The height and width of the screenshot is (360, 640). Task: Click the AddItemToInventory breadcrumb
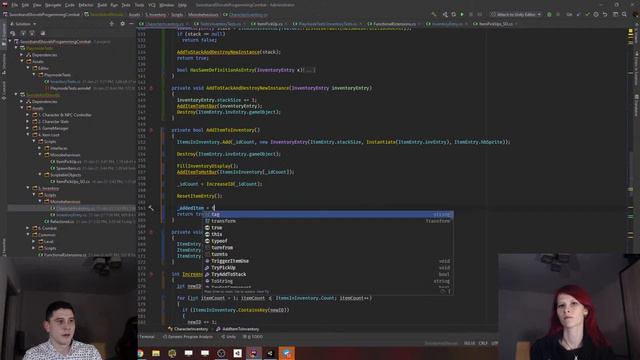coord(237,329)
